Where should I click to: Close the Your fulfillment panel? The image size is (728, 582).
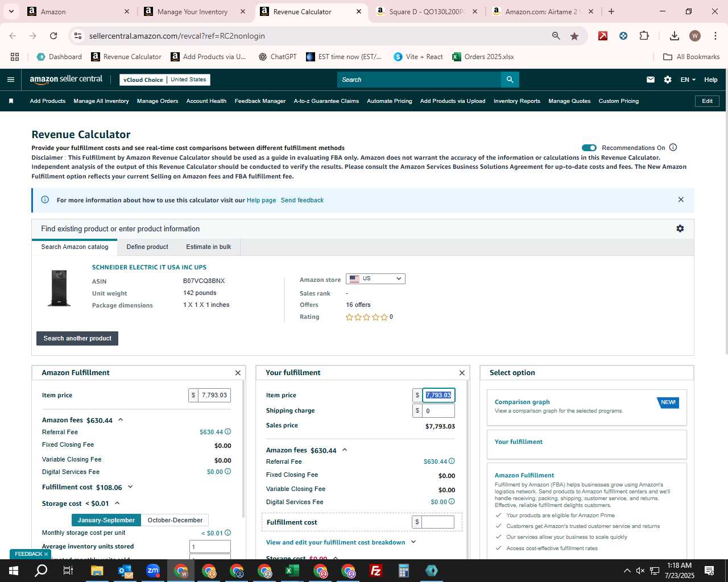click(462, 373)
